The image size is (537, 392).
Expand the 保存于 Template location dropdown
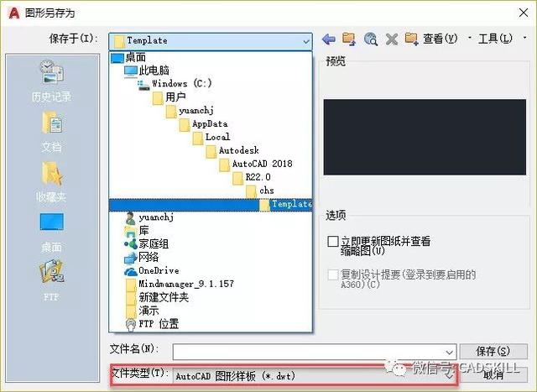211,41
